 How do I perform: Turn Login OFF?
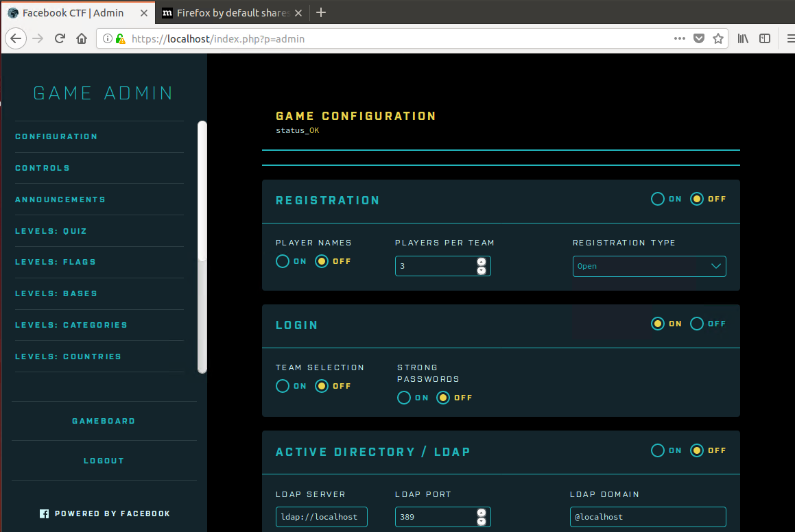[x=696, y=324]
